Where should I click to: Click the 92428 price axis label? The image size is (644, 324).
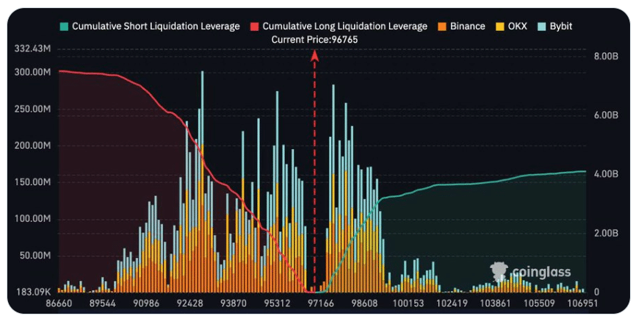189,304
